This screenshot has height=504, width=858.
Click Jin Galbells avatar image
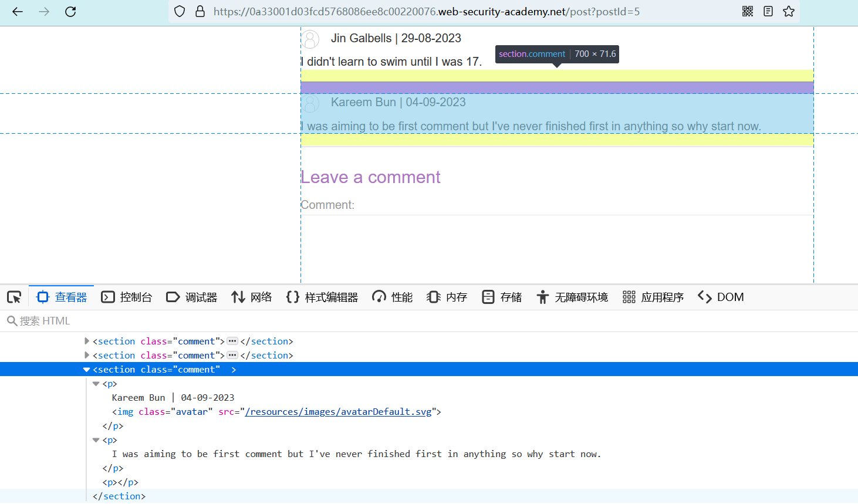[310, 39]
